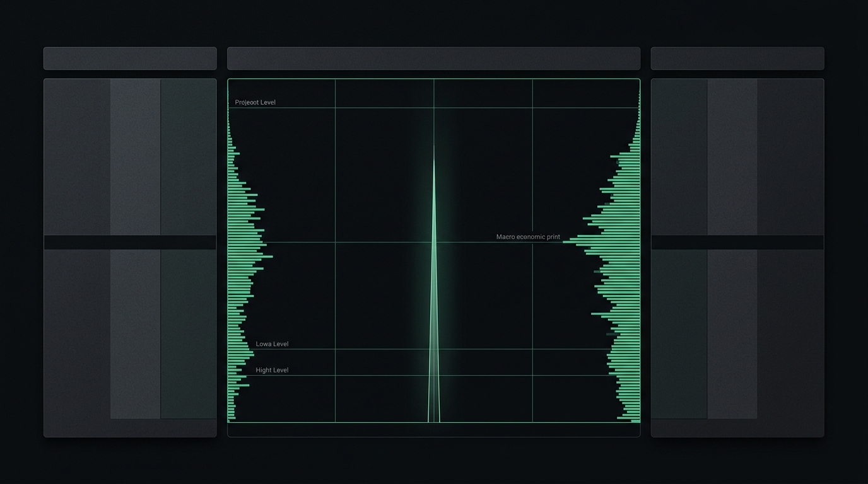
Task: Select the longest right-side histogram bar
Action: pyautogui.click(x=601, y=242)
